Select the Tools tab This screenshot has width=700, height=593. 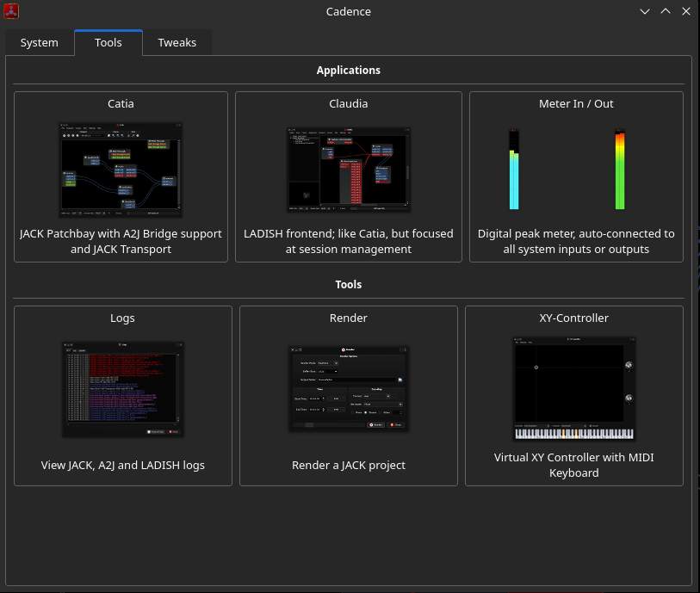point(108,42)
